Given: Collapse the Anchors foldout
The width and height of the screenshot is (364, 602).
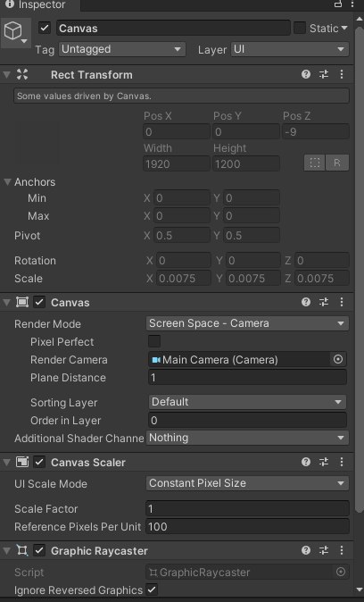Looking at the screenshot, I should tap(7, 181).
